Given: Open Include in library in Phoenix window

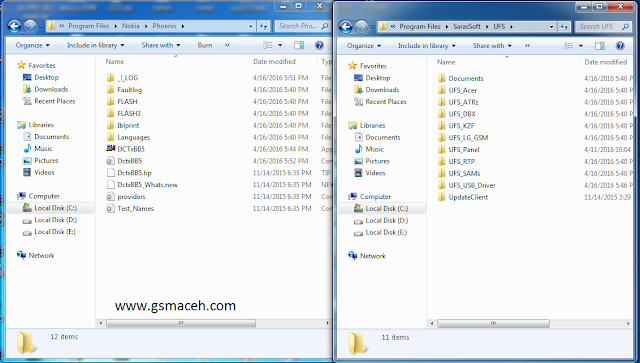Looking at the screenshot, I should click(96, 45).
